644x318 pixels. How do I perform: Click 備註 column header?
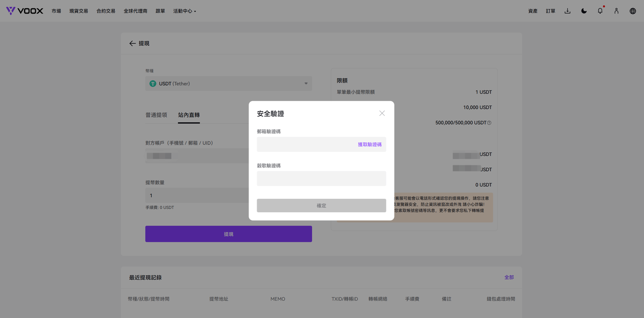tap(446, 299)
